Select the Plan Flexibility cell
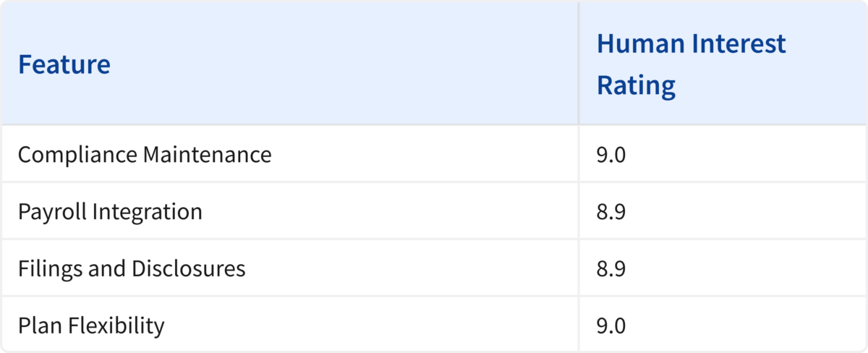The height and width of the screenshot is (353, 868). [289, 324]
